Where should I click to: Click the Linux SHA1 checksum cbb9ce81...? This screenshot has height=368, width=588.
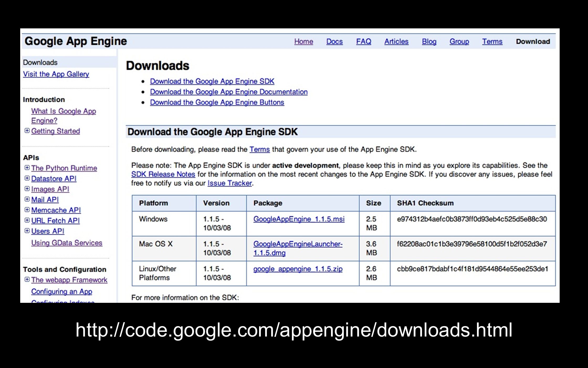tap(472, 269)
